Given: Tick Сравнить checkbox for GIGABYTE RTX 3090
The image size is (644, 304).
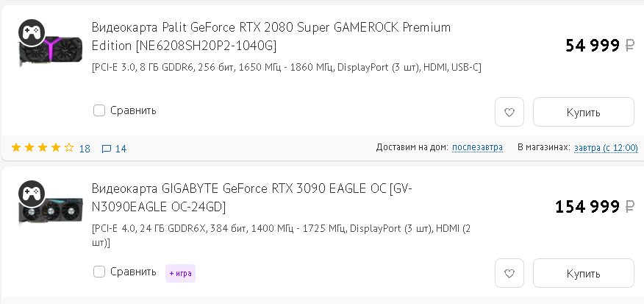Looking at the screenshot, I should [99, 272].
